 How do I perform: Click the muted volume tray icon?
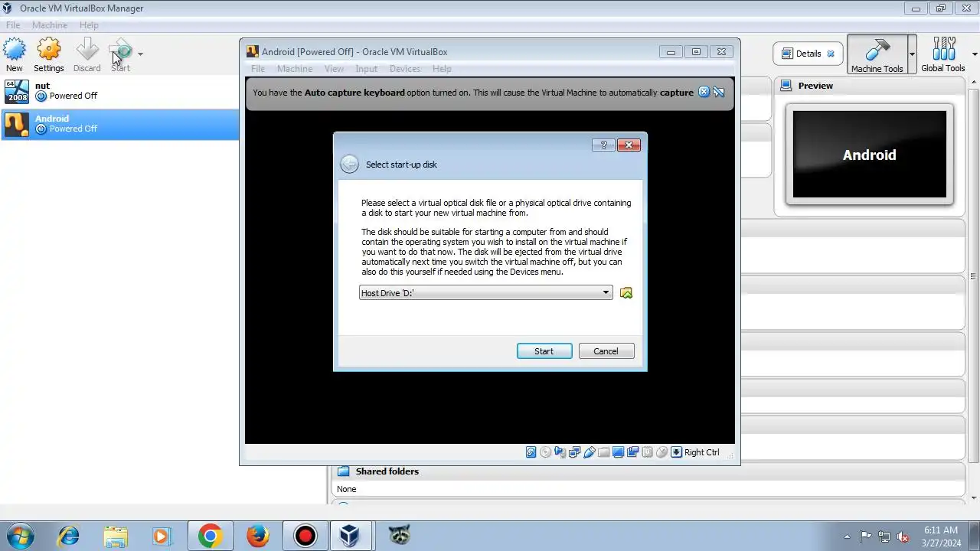coord(903,536)
